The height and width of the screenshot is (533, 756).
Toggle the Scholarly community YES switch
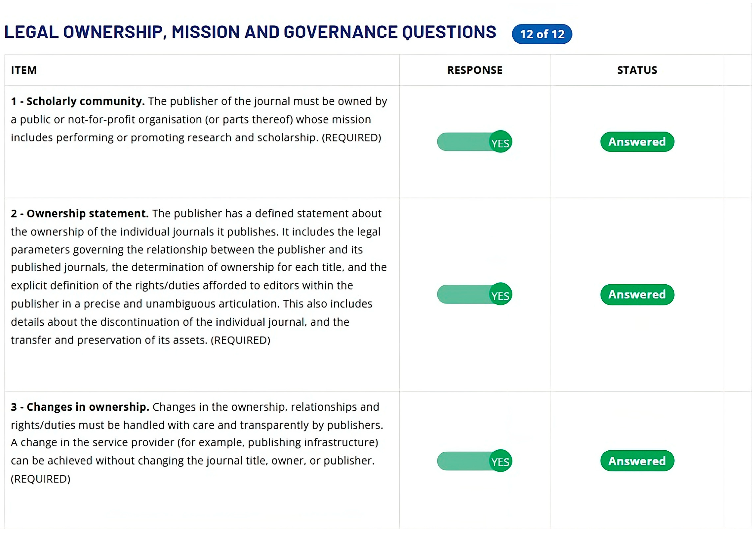point(475,142)
